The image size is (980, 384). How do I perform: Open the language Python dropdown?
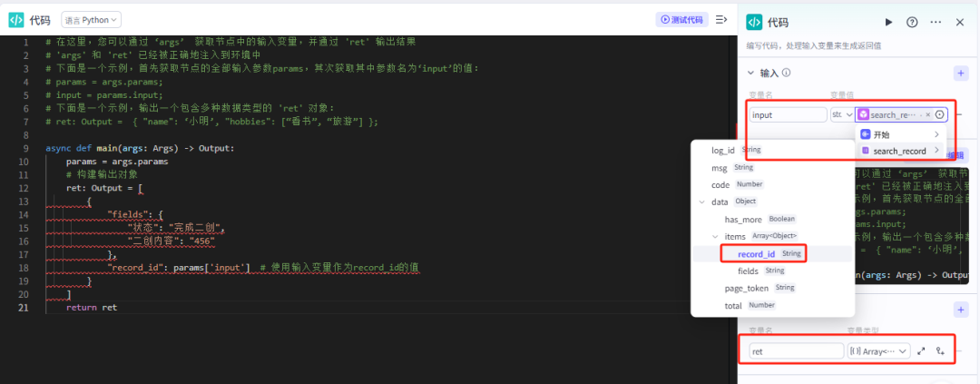(x=92, y=20)
